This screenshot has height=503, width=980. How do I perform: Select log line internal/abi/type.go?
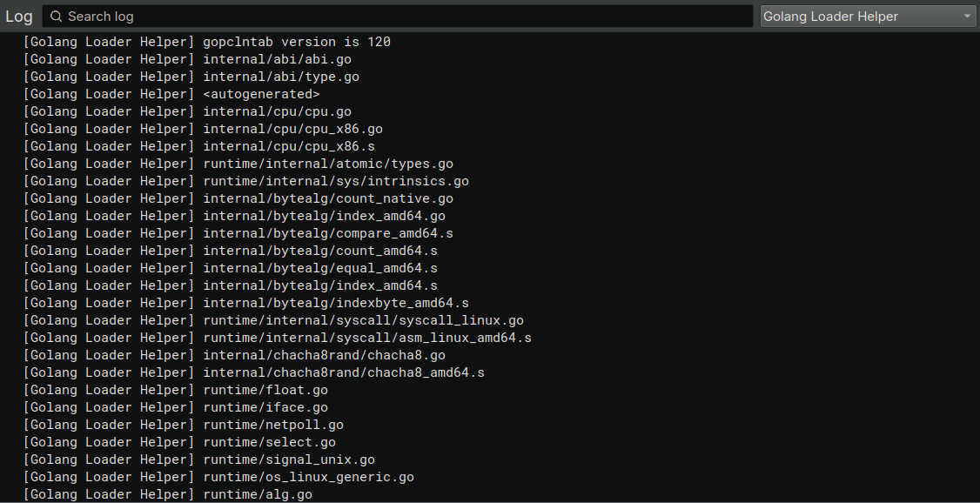pyautogui.click(x=191, y=77)
